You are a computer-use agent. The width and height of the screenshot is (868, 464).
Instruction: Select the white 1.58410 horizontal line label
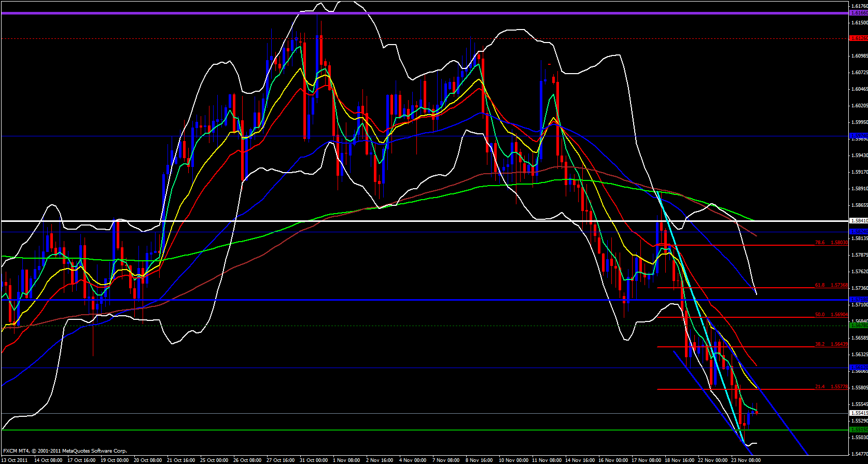coord(858,221)
